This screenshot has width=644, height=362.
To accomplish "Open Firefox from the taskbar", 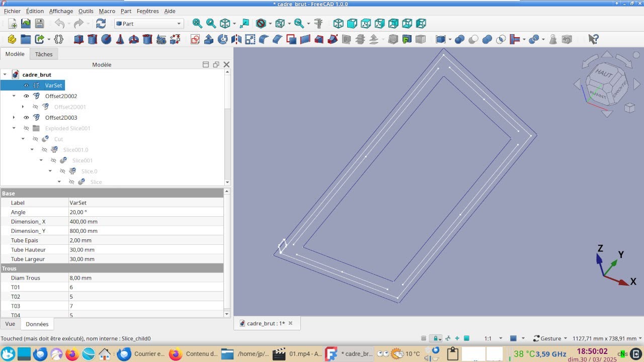I will pos(72,354).
